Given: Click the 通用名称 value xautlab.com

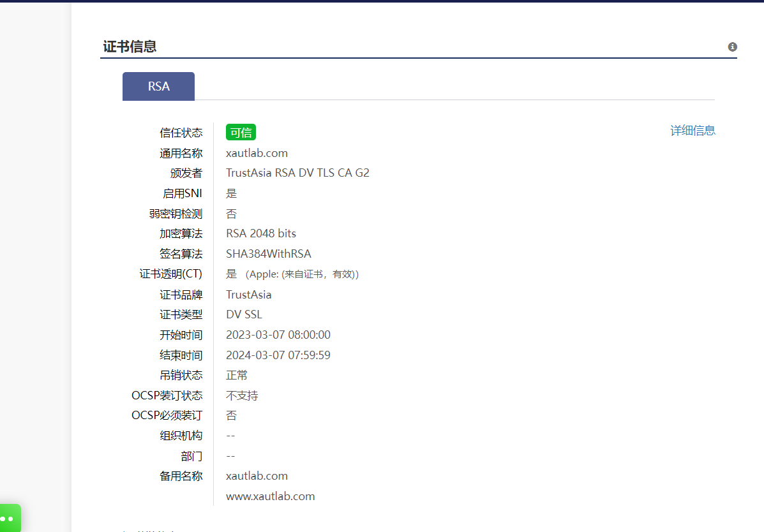Looking at the screenshot, I should pos(257,153).
